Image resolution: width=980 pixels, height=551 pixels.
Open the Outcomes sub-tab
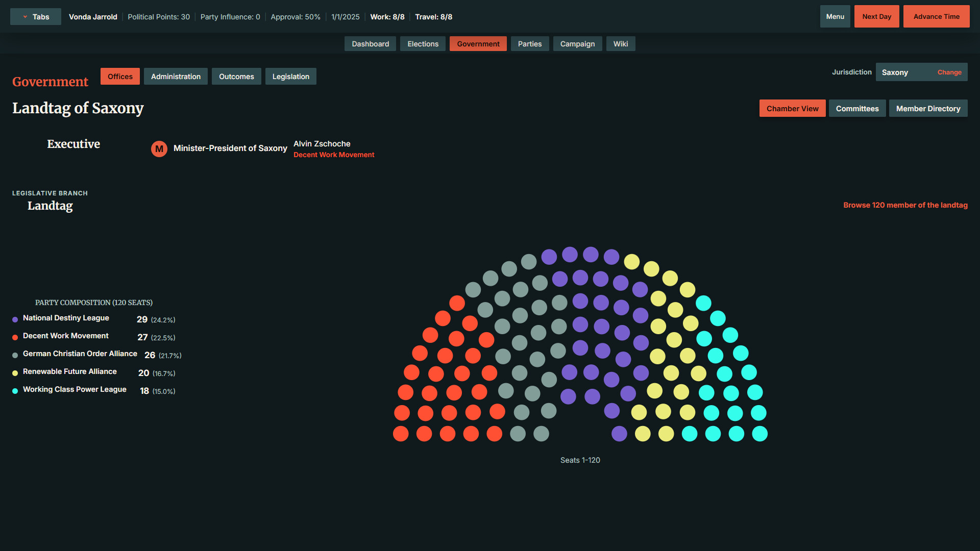(236, 77)
